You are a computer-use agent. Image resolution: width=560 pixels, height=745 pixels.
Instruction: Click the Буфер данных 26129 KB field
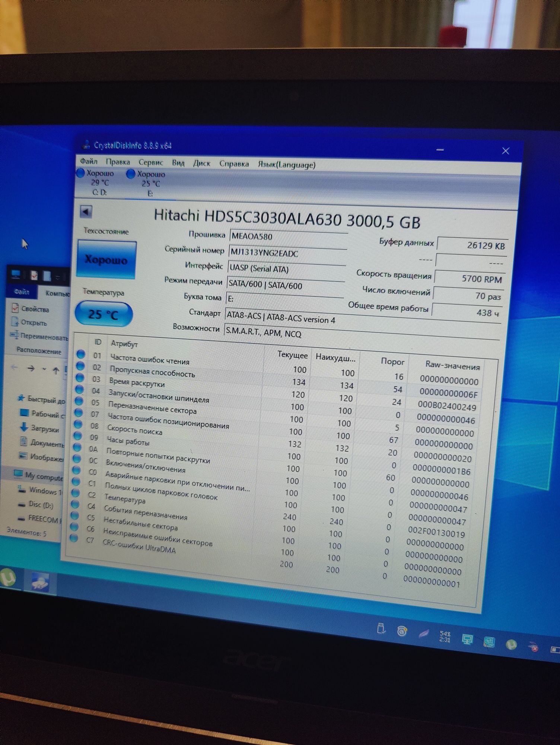[472, 245]
